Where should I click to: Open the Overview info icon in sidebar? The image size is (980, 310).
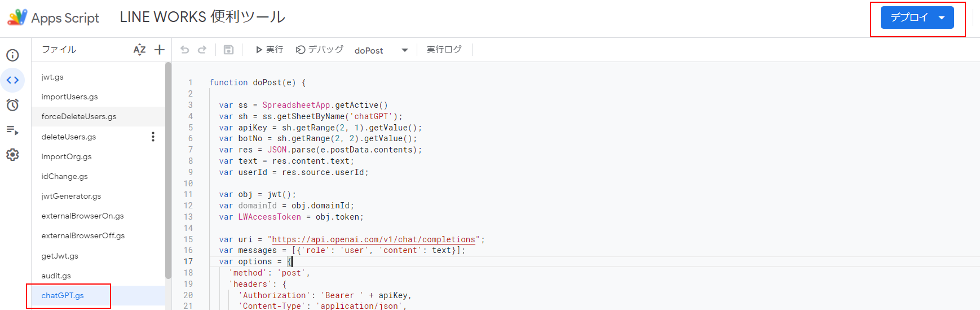click(x=12, y=55)
